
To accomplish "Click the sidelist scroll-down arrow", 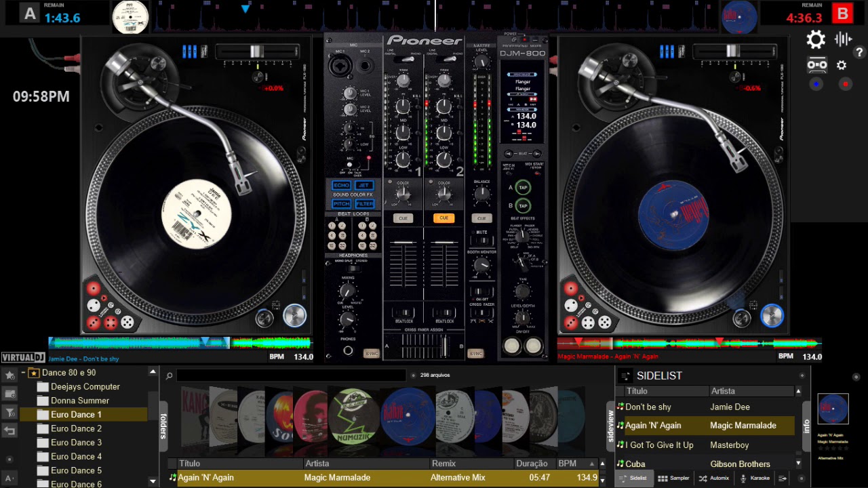I will point(798,464).
